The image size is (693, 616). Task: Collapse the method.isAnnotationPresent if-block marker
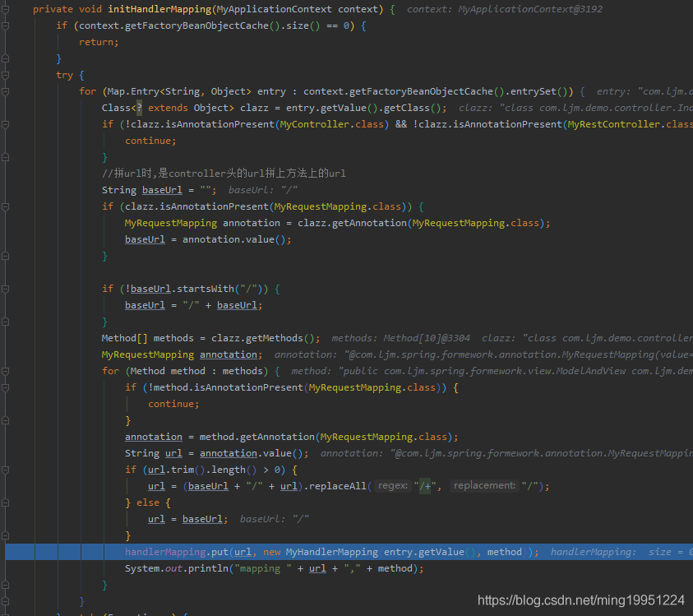tap(6, 388)
